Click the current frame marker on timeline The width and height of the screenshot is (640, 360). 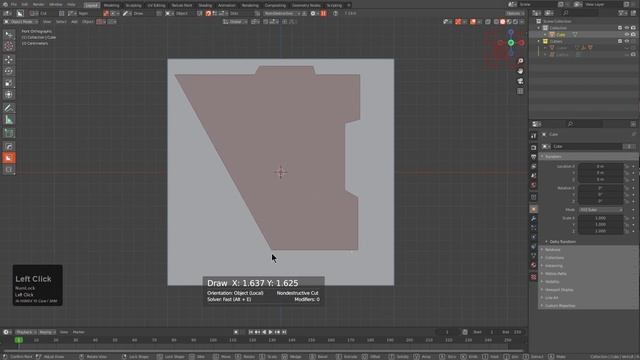(x=19, y=340)
